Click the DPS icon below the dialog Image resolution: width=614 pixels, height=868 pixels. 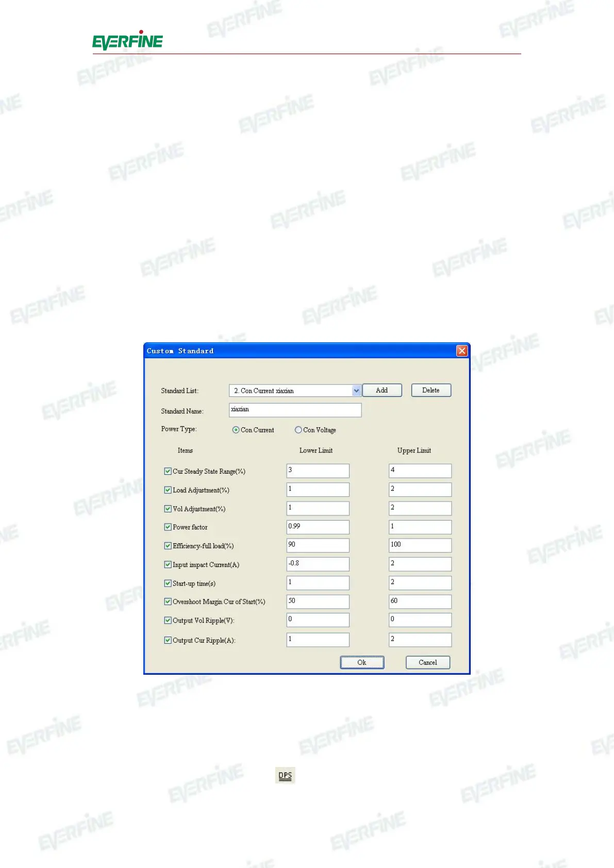[x=285, y=775]
